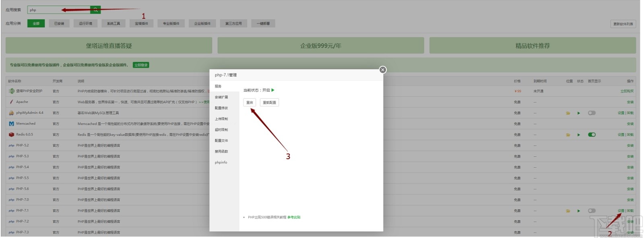
Task: Click 安装 link for Memcached row
Action: coord(630,124)
